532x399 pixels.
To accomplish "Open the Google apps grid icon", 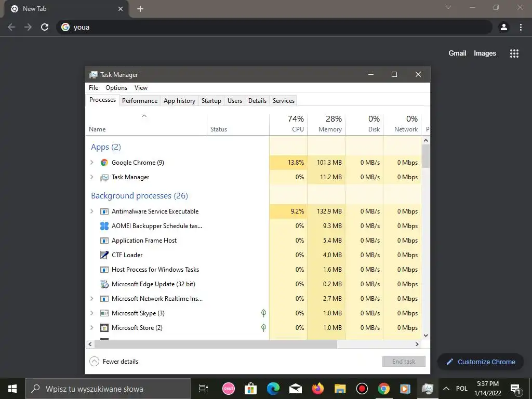I will click(514, 54).
